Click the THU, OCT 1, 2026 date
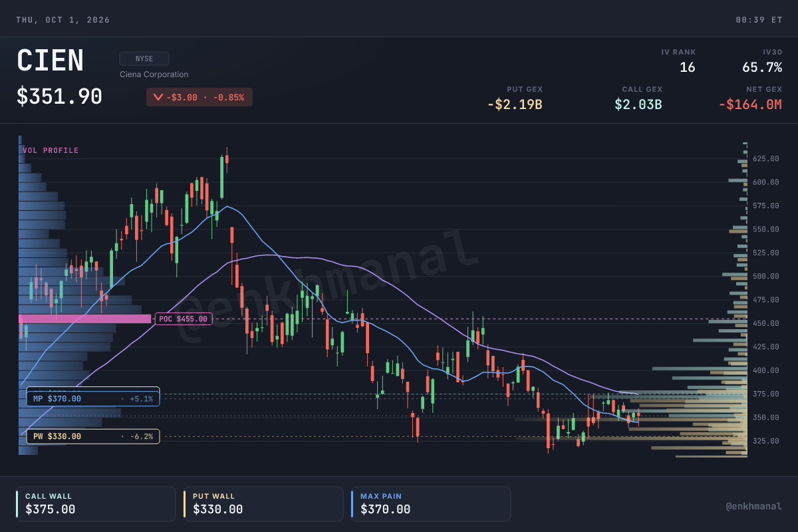The height and width of the screenshot is (532, 798). pyautogui.click(x=63, y=20)
